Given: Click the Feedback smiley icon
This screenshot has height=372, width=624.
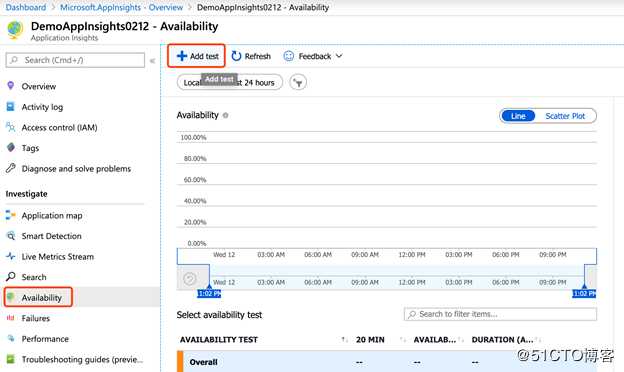Looking at the screenshot, I should click(x=289, y=56).
